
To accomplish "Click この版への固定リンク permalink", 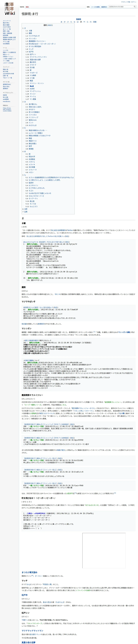I will 9,59.
